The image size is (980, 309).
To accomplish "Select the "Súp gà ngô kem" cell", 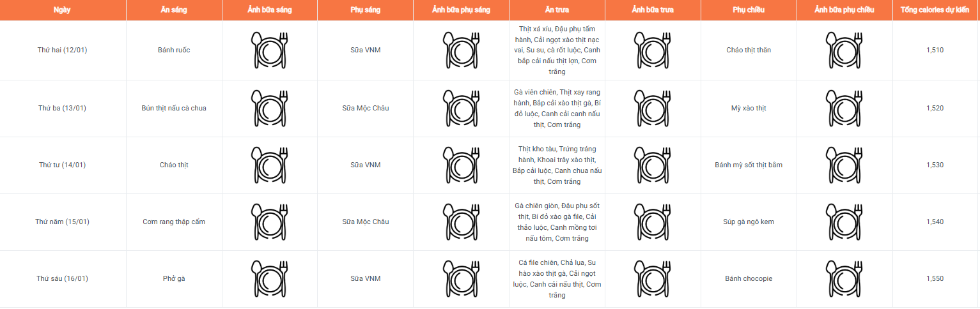I will (x=749, y=222).
